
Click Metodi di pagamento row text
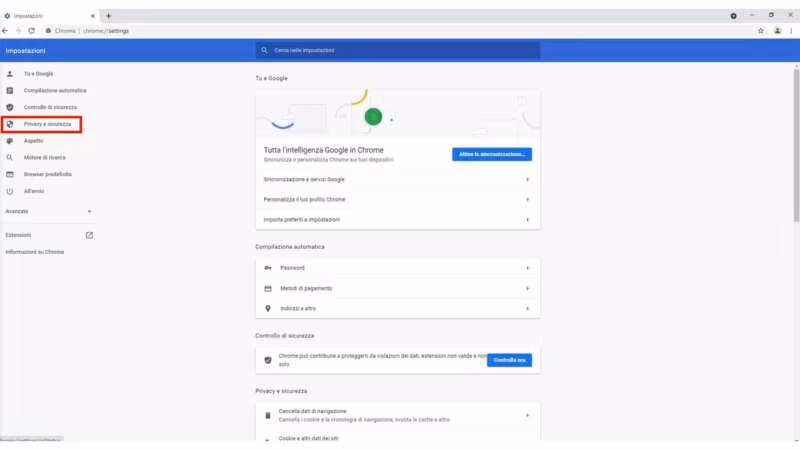point(306,289)
